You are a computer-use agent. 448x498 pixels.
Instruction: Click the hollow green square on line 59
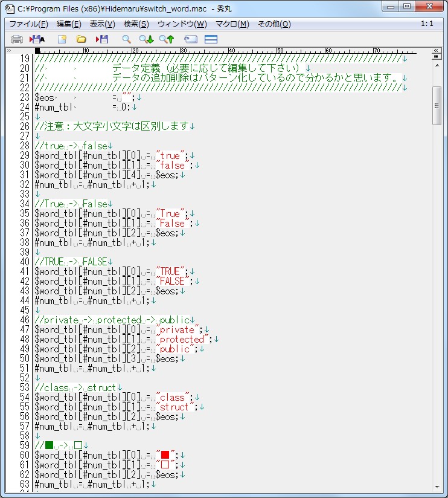click(78, 445)
